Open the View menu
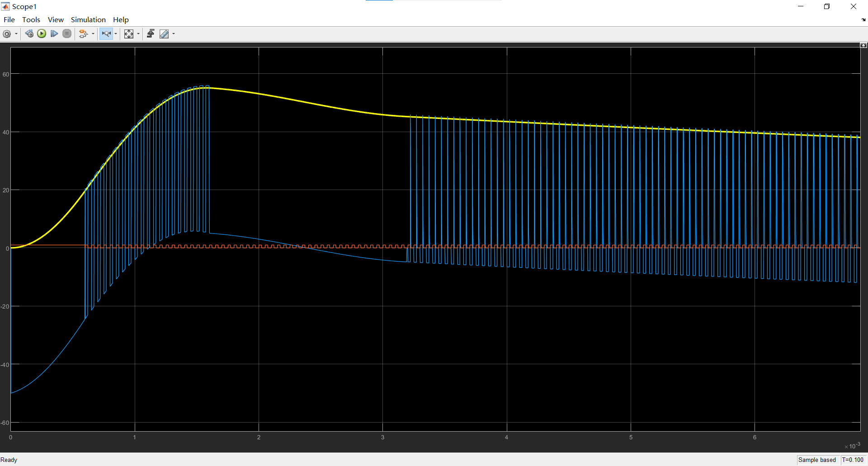The width and height of the screenshot is (868, 466). [x=56, y=19]
